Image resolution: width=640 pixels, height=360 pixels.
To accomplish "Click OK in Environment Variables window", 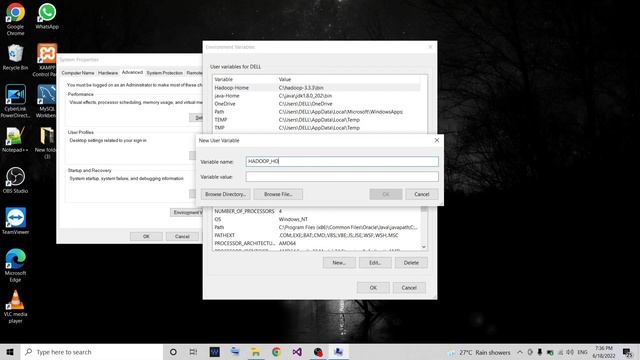I will pyautogui.click(x=373, y=288).
